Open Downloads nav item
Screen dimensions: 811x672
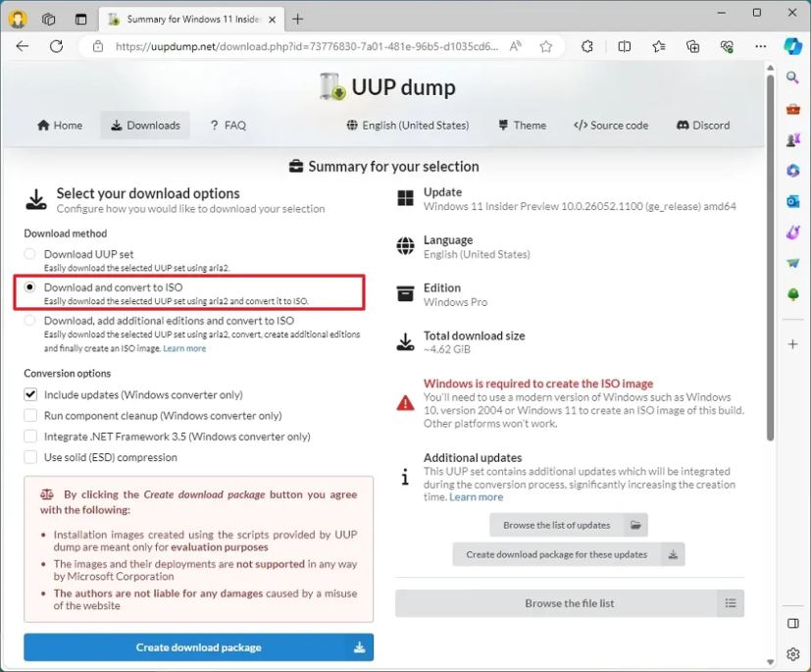tap(145, 126)
